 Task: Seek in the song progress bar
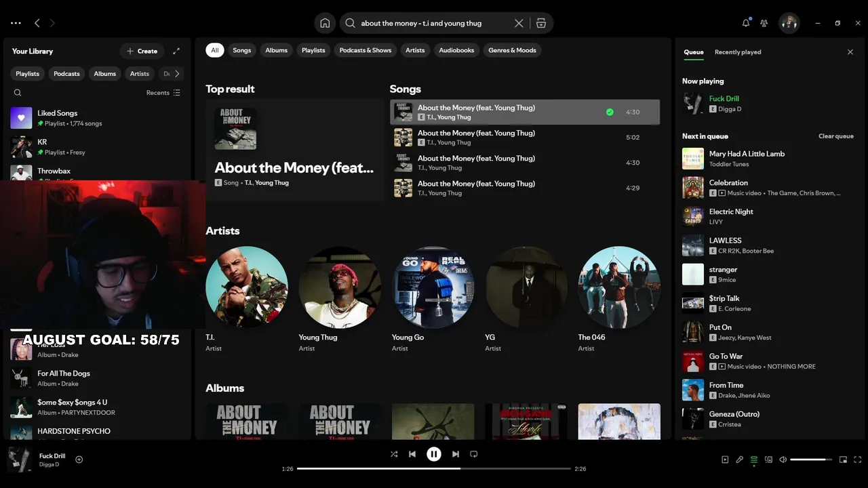pos(434,468)
